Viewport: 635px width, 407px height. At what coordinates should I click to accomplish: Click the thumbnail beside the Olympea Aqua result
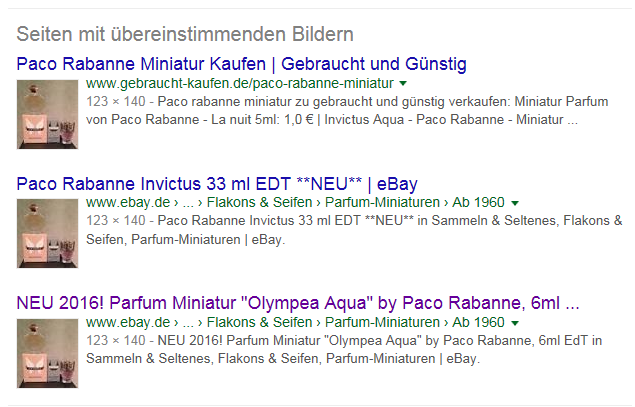pos(47,354)
